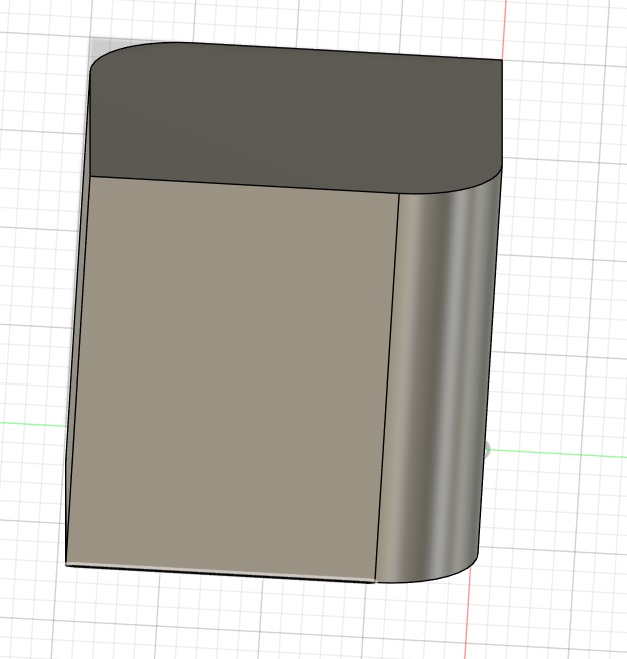Select the edge between front face and fillet

(x=387, y=387)
